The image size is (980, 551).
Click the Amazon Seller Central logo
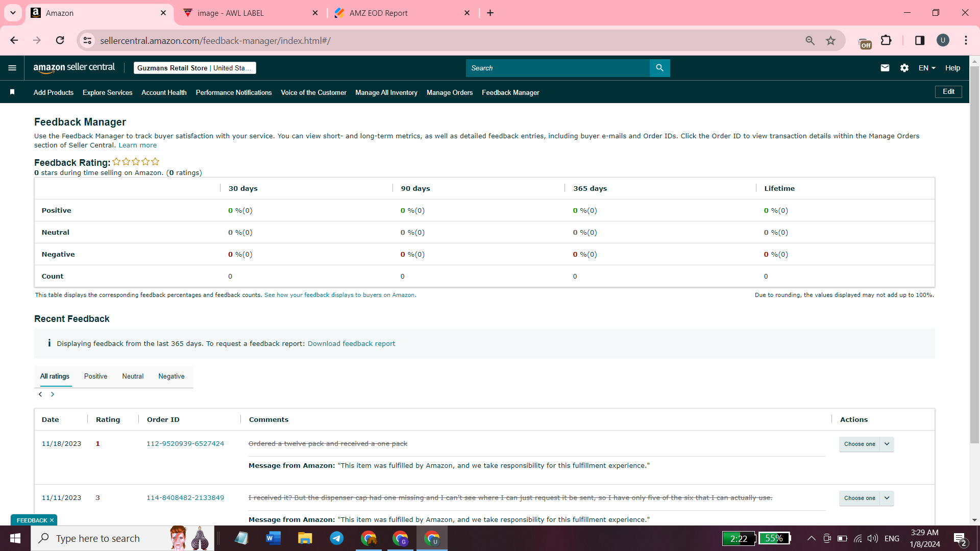point(74,68)
